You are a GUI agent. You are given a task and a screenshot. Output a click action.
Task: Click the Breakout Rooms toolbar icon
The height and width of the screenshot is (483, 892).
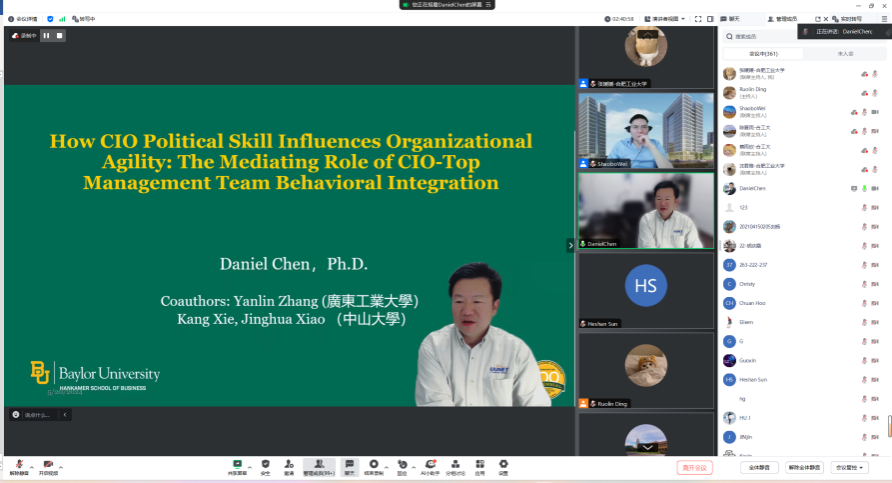point(455,465)
